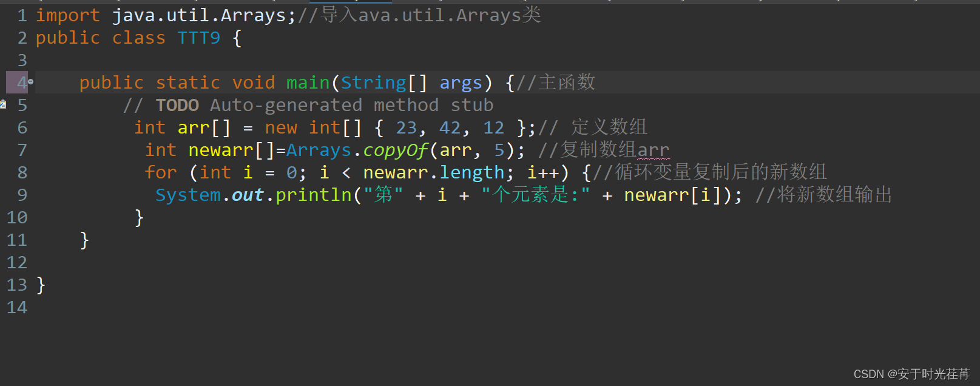980x386 pixels.
Task: Click the closing brace on line 11
Action: point(84,240)
